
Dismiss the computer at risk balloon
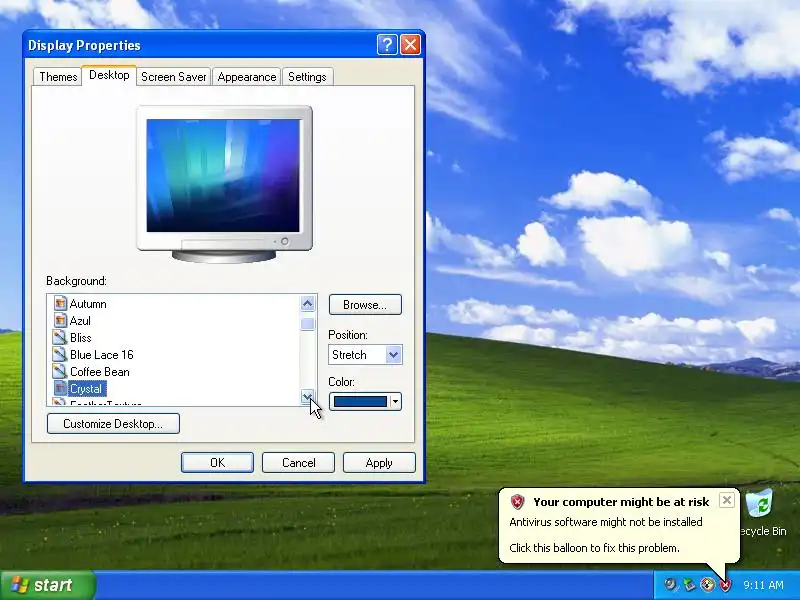point(727,500)
